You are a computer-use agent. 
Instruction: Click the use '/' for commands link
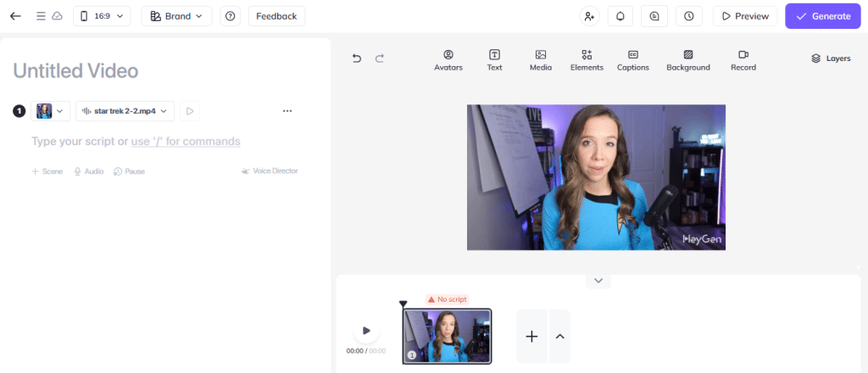point(186,141)
